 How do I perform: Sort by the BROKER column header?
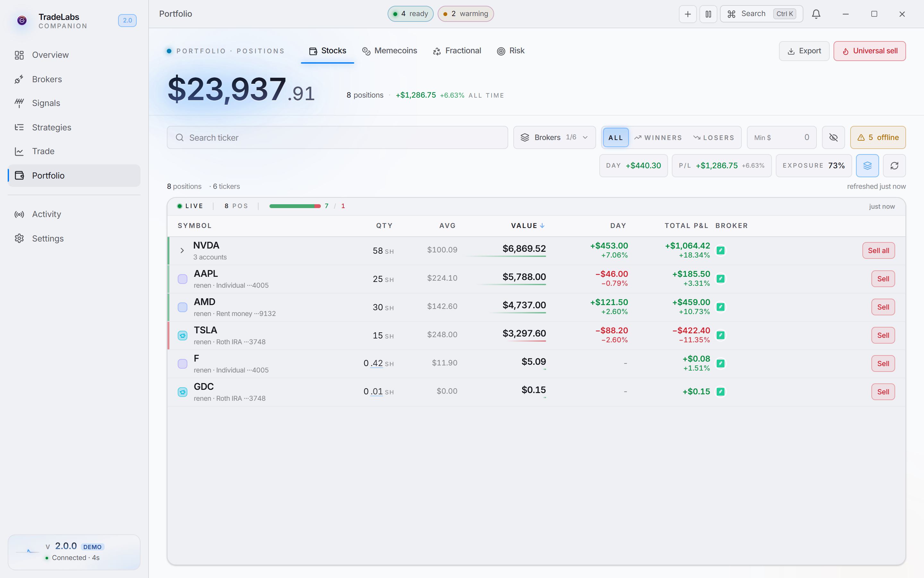[732, 226]
